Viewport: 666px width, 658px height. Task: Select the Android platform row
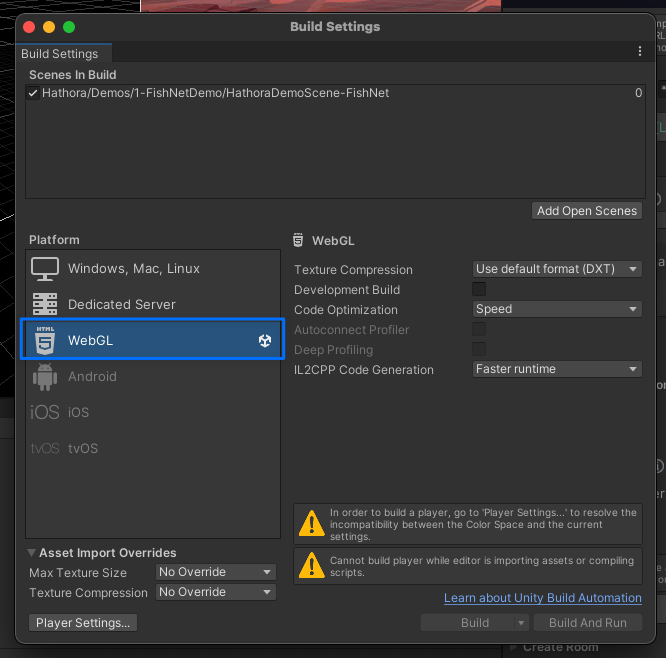point(153,376)
